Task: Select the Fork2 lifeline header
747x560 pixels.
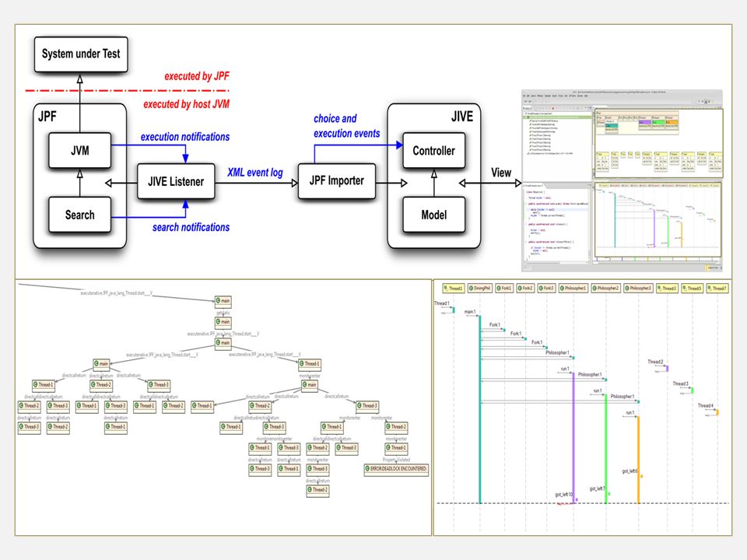Action: (525, 288)
